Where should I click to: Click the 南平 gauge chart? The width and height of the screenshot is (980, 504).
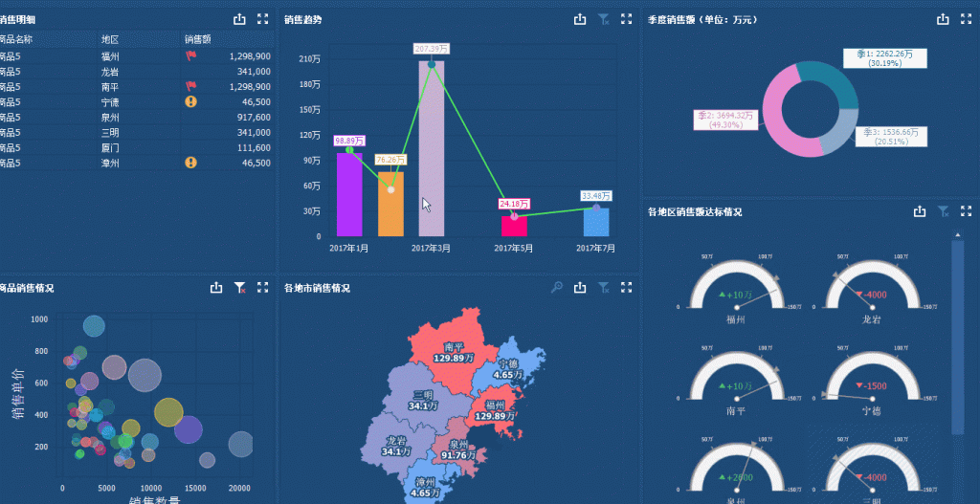click(736, 377)
